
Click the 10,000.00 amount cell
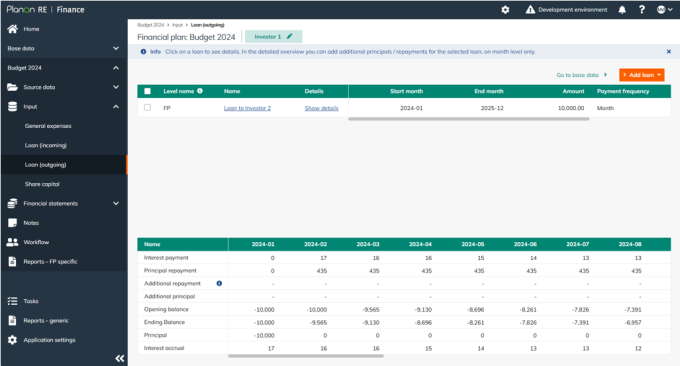(571, 108)
